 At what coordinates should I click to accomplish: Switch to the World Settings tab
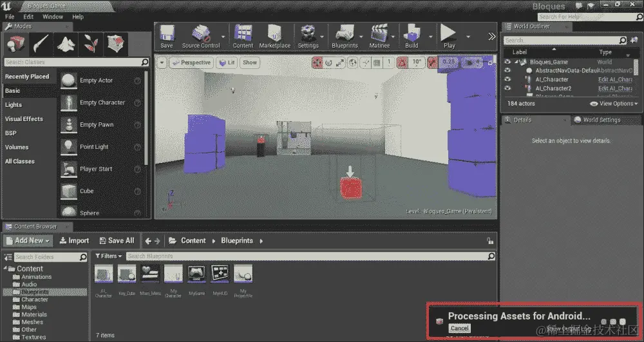pyautogui.click(x=601, y=120)
